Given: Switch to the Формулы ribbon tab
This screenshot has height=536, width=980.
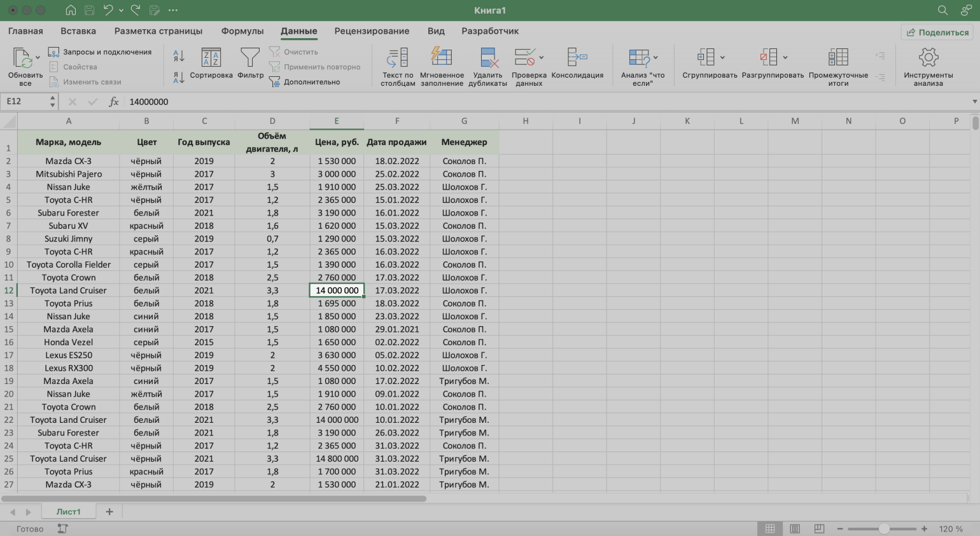Looking at the screenshot, I should 242,31.
